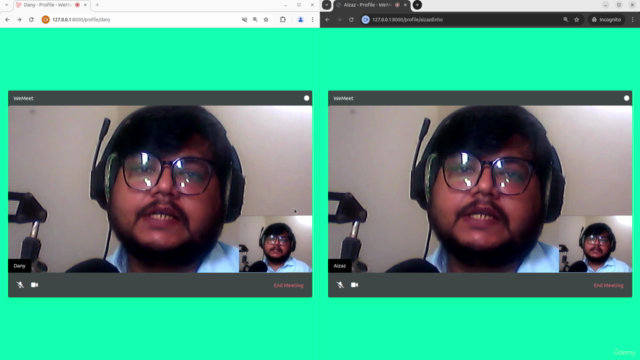The height and width of the screenshot is (360, 640).
Task: Click white circle button in Aizaz's WeMeet header
Action: [x=627, y=98]
